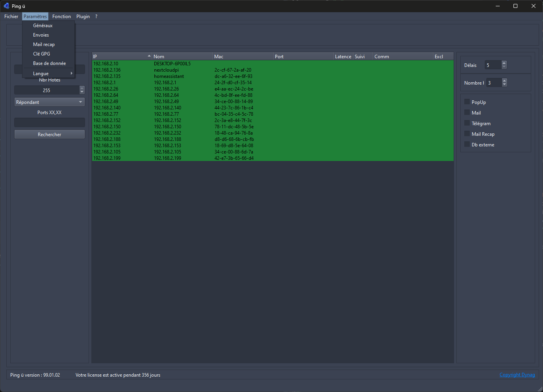Increase the Nbr Hotes value

(82, 88)
